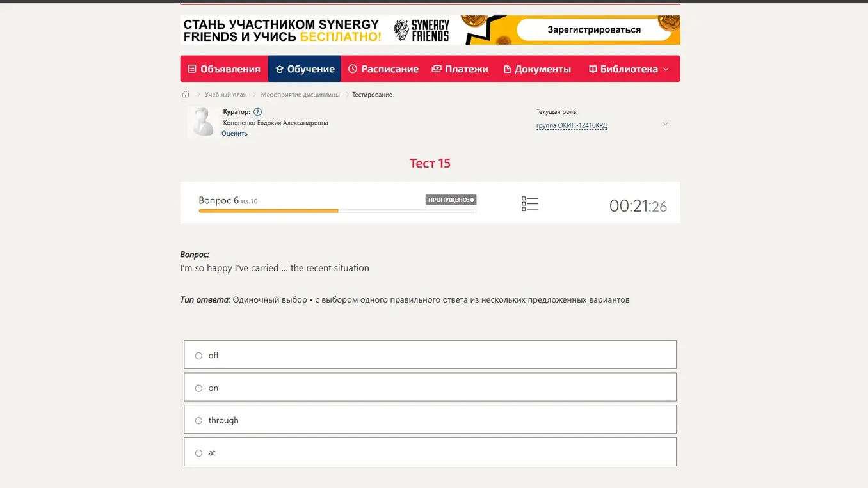Open the Документы menu item
This screenshot has width=868, height=488.
pyautogui.click(x=537, y=68)
